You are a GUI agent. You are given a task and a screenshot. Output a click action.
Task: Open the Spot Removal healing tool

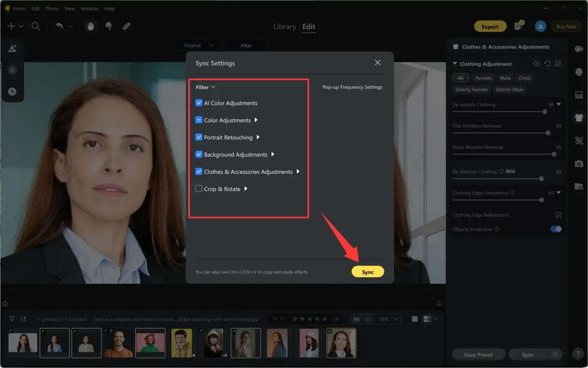[126, 26]
